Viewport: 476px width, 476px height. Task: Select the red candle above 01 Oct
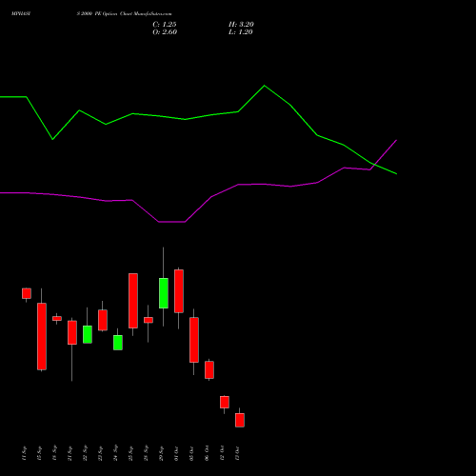pos(179,291)
